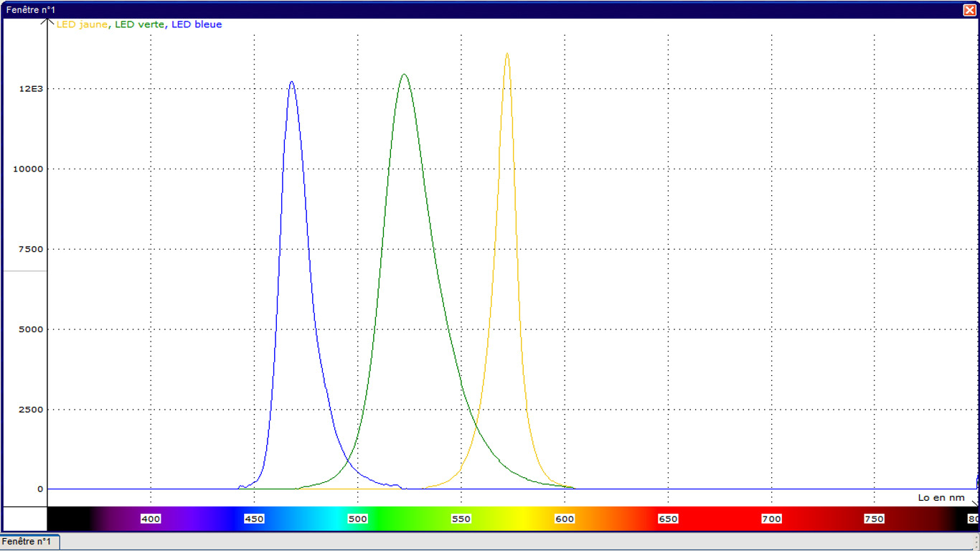980x551 pixels.
Task: Click the 750 wavelength marker
Action: click(874, 519)
